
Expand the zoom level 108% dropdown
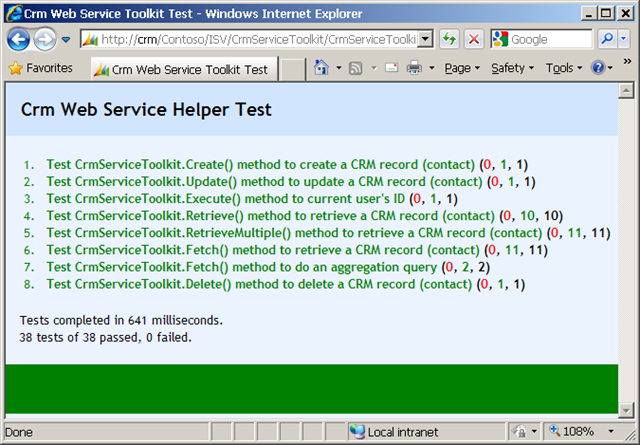point(611,432)
